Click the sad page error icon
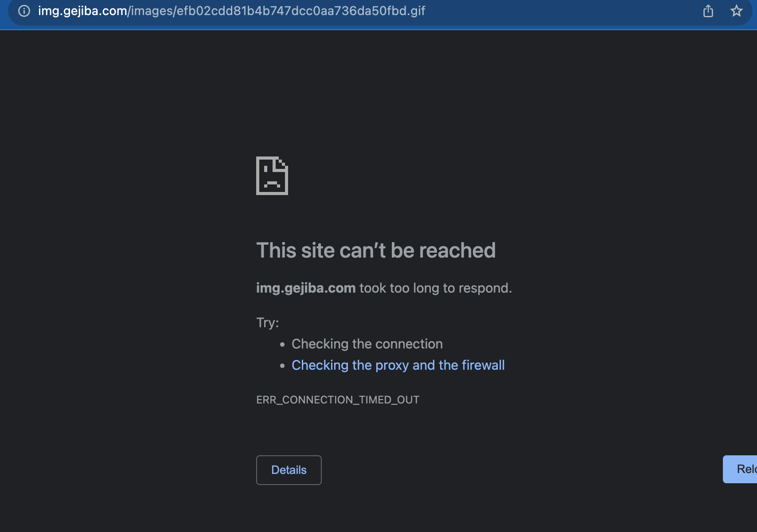This screenshot has width=757, height=532. click(x=272, y=176)
